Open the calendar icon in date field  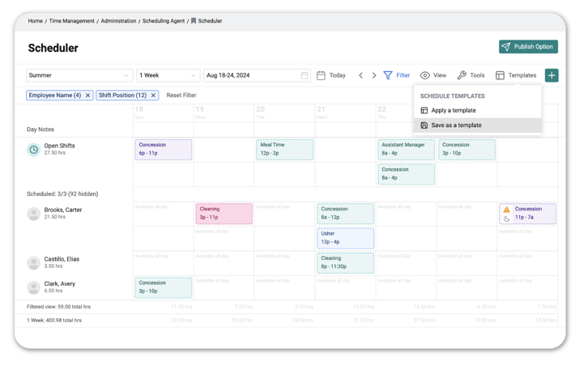pos(305,75)
